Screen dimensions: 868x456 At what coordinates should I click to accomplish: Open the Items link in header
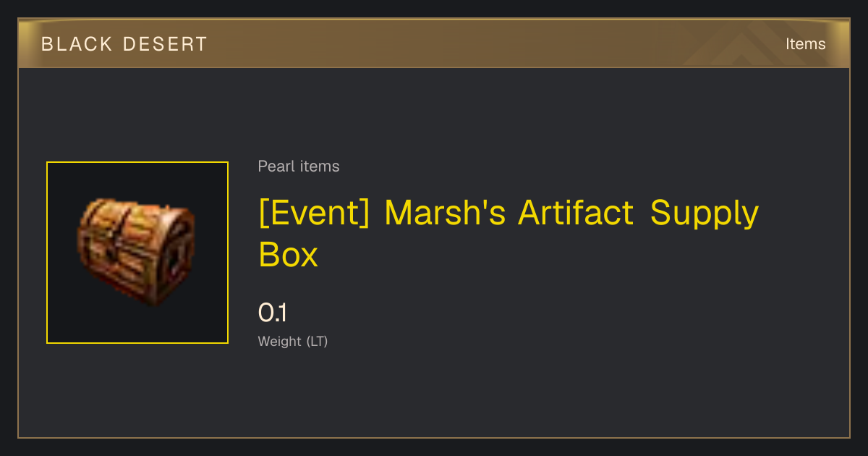(805, 43)
